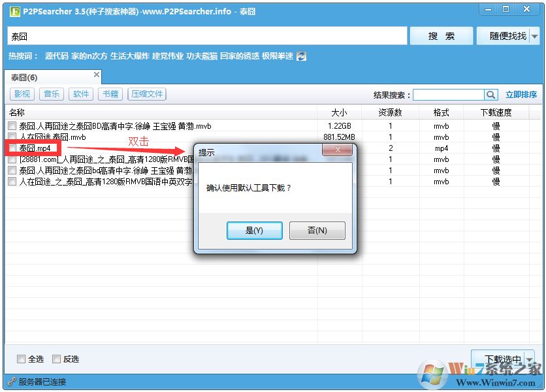This screenshot has width=546, height=392.
Task: Select the 音乐 filter icon
Action: pyautogui.click(x=51, y=94)
